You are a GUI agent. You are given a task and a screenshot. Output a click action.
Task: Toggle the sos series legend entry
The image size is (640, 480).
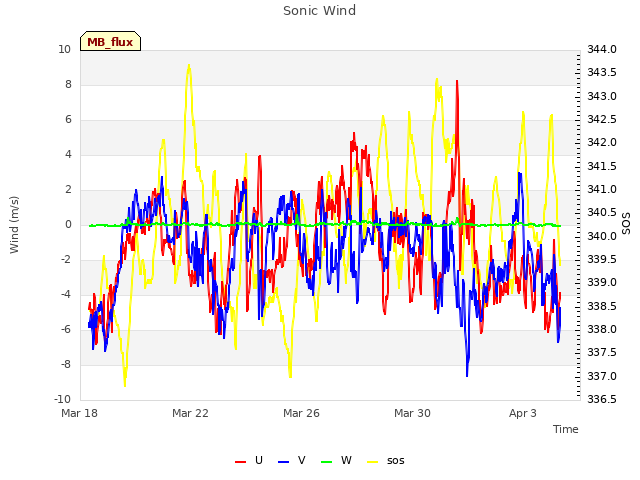tap(386, 461)
